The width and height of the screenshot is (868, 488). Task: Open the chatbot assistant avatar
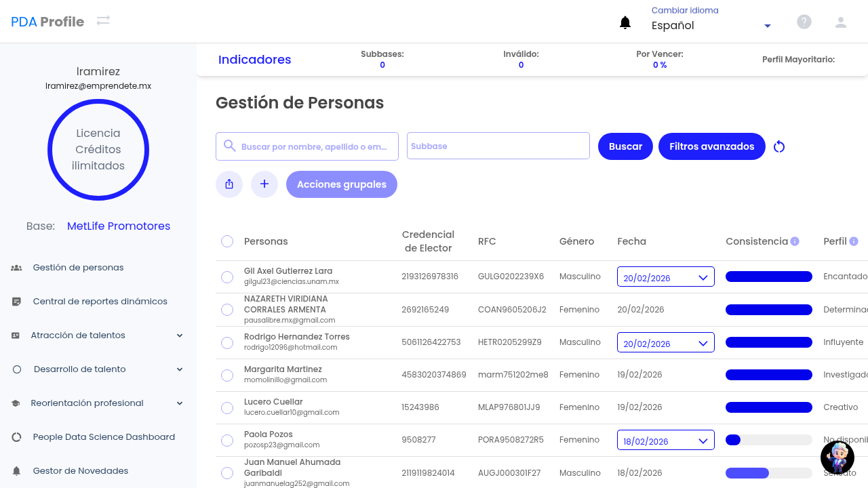[x=837, y=457]
